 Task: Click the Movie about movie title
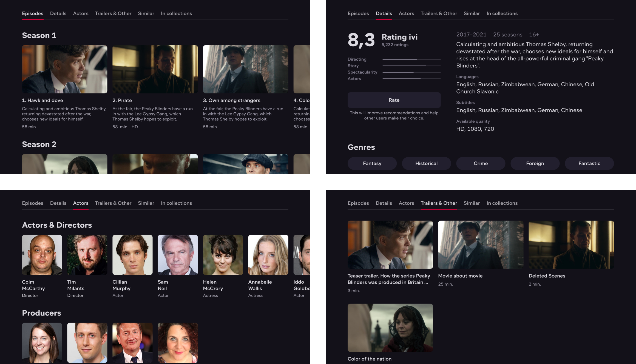[x=460, y=276]
